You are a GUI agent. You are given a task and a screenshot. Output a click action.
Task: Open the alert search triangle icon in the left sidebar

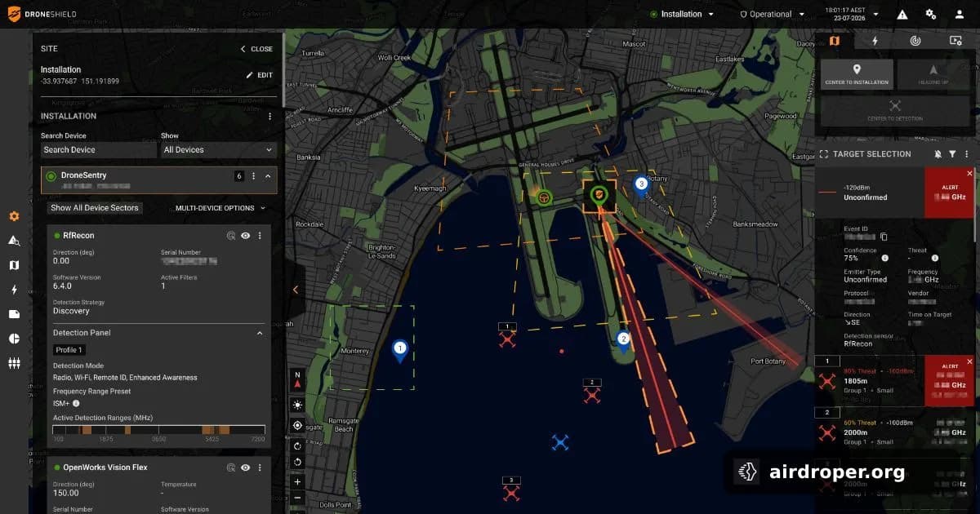14,241
